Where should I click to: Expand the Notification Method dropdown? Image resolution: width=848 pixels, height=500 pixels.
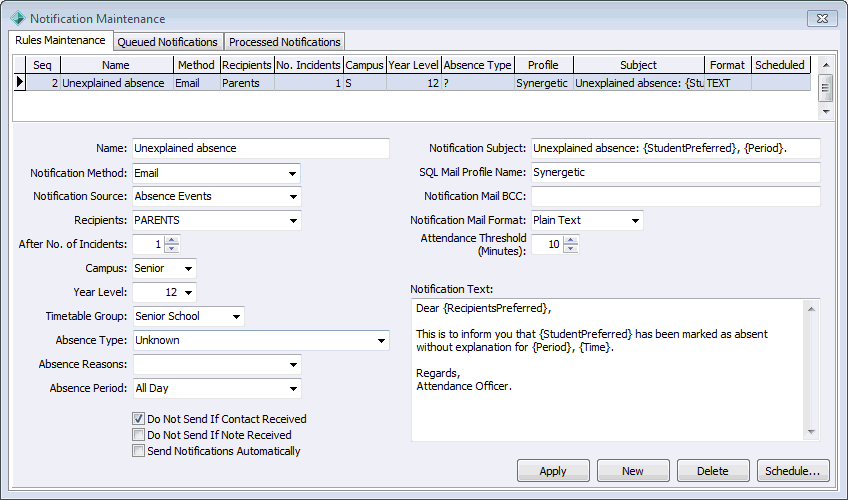pyautogui.click(x=292, y=174)
